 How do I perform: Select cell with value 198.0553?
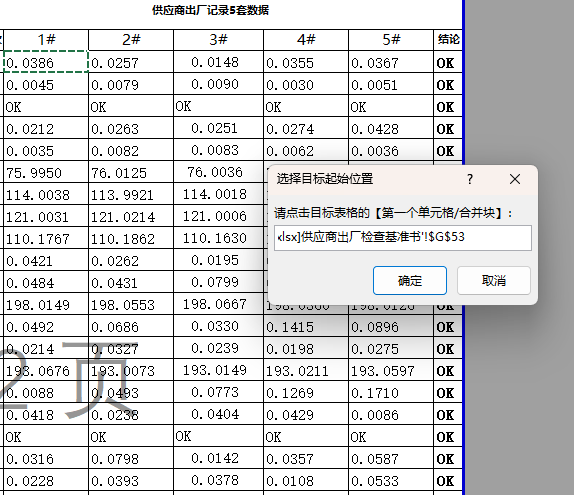click(131, 304)
